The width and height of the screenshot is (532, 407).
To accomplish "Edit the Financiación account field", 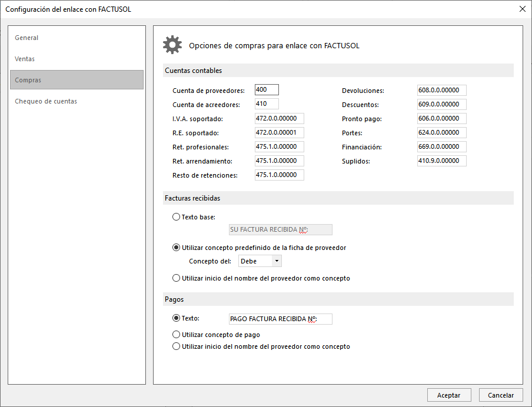I will click(x=442, y=147).
